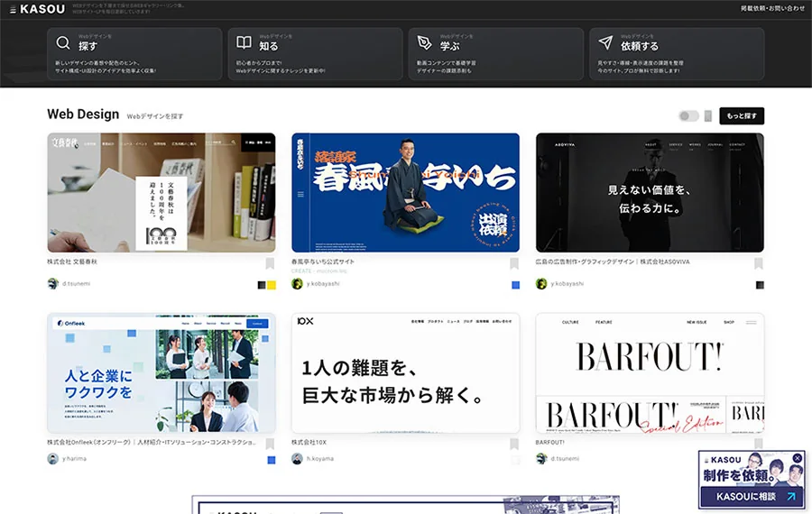Click the magnifier icon in 探す card

coord(63,42)
